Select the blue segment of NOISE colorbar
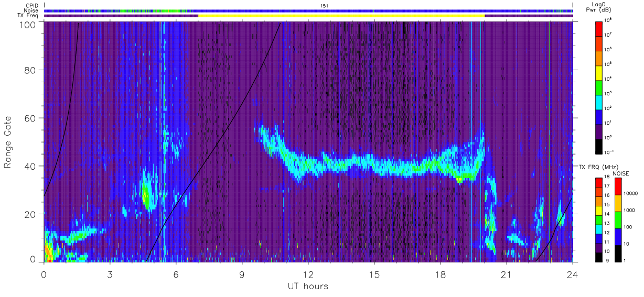 click(618, 237)
